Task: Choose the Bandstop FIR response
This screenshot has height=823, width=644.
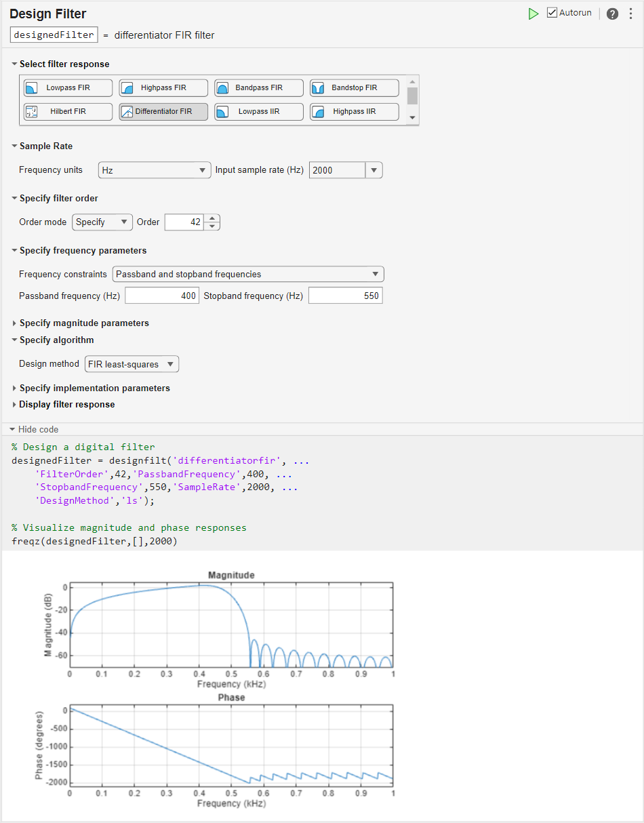Action: coord(354,87)
